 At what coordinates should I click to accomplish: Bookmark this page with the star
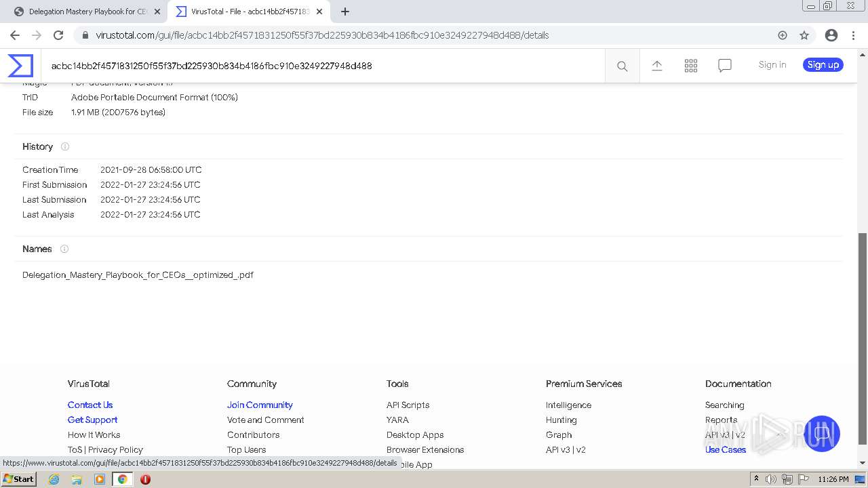pyautogui.click(x=804, y=35)
